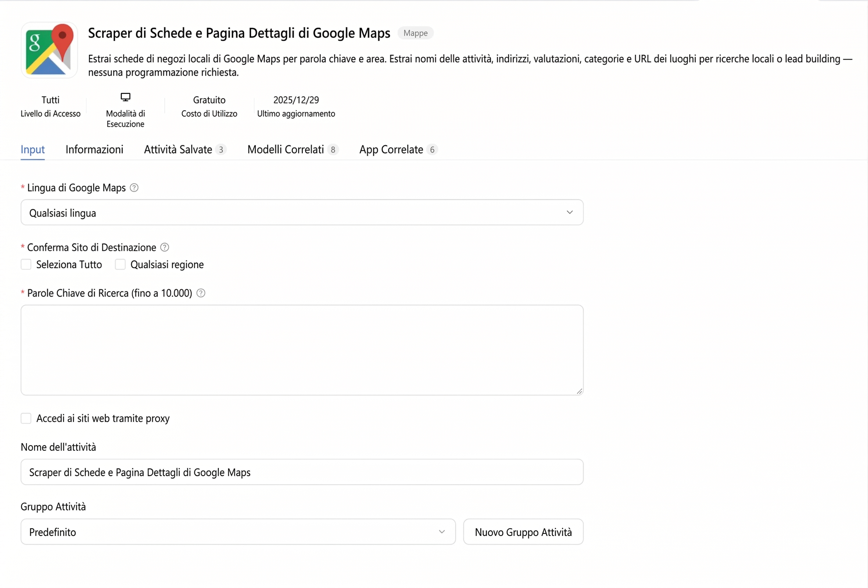Click the Google Maps app logo
This screenshot has width=868, height=588.
click(49, 50)
